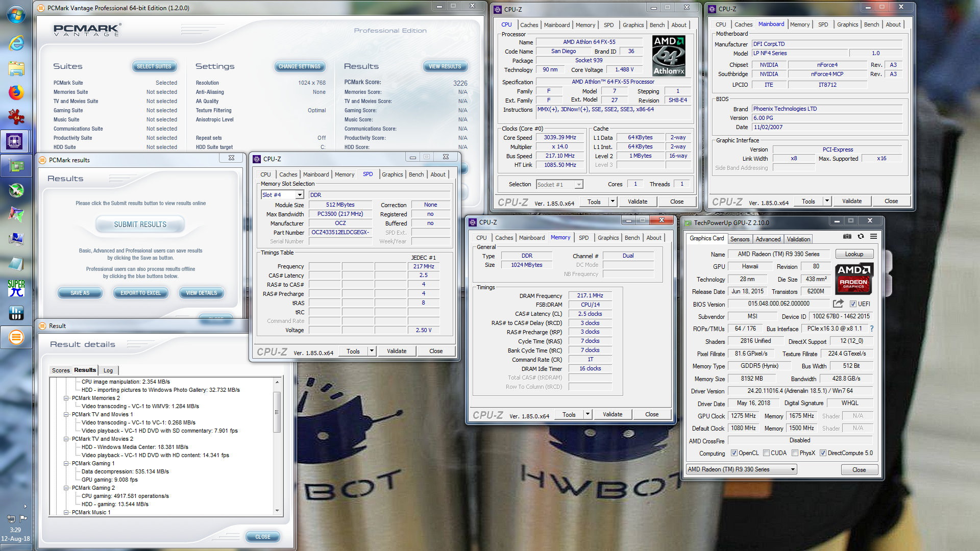
Task: Open the GPU-Z hamburger menu
Action: [873, 236]
